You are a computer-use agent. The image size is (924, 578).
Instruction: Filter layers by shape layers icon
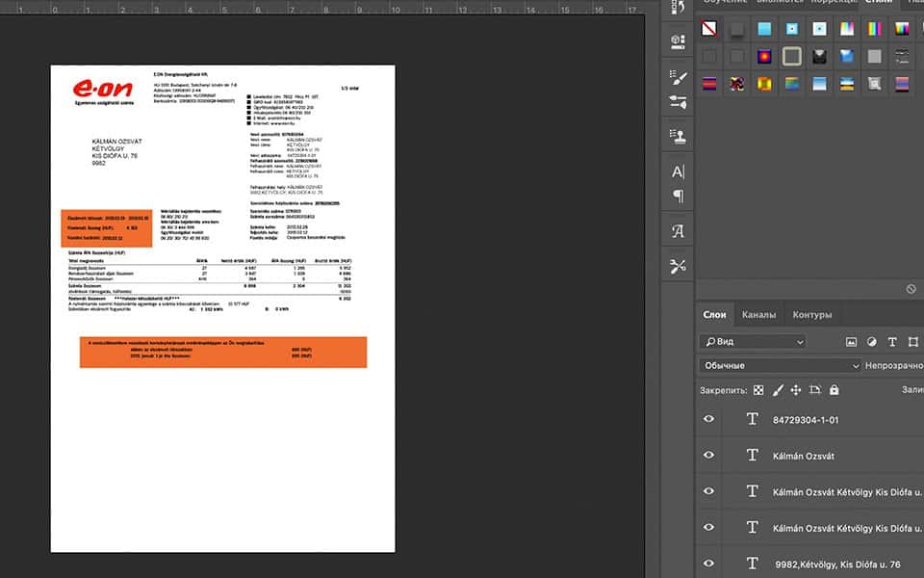pyautogui.click(x=912, y=341)
